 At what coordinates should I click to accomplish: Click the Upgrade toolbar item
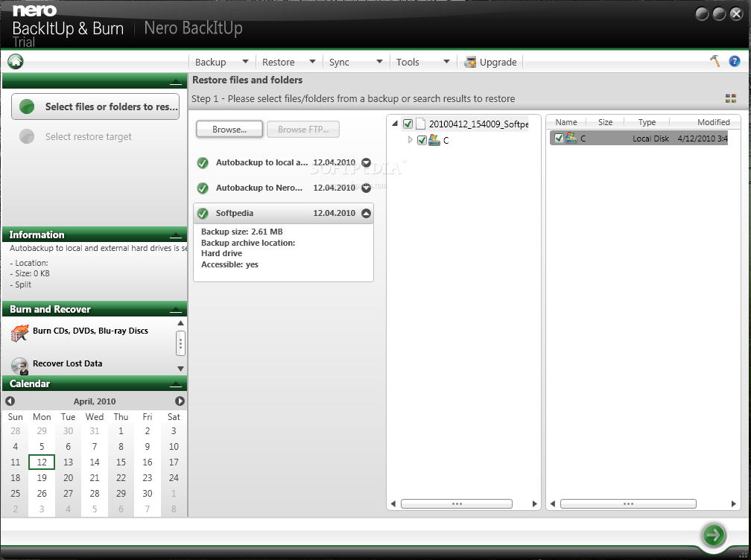pos(491,62)
